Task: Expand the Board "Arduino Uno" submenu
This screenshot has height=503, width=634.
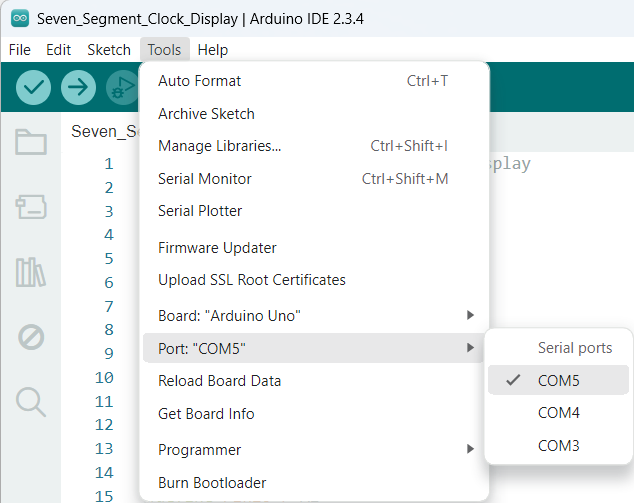Action: (x=313, y=315)
